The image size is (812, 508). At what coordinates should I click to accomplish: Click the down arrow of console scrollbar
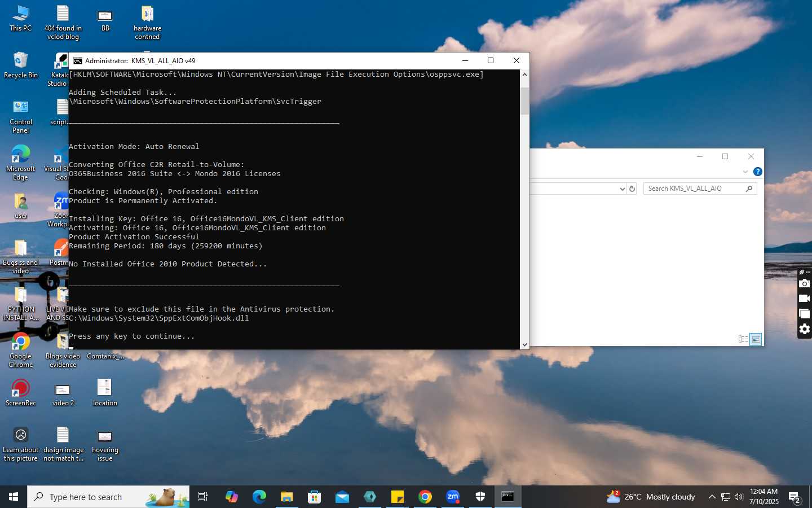524,344
